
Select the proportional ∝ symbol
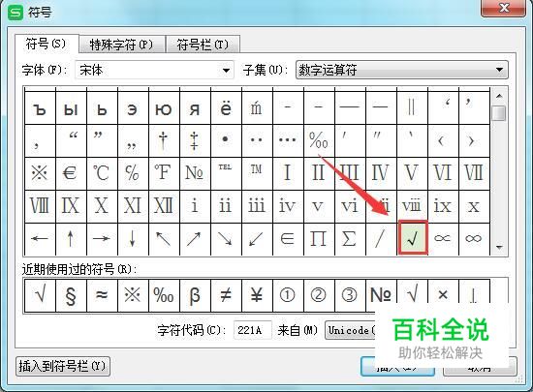click(443, 239)
